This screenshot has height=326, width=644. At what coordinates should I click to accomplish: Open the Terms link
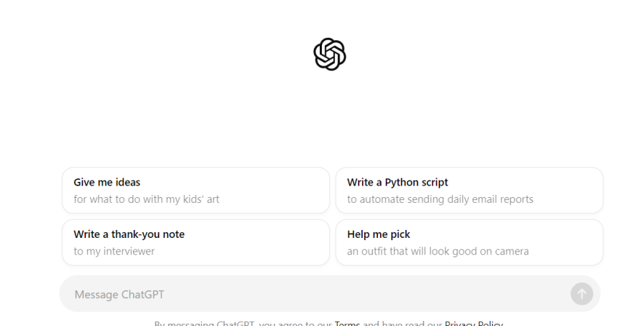click(x=347, y=323)
